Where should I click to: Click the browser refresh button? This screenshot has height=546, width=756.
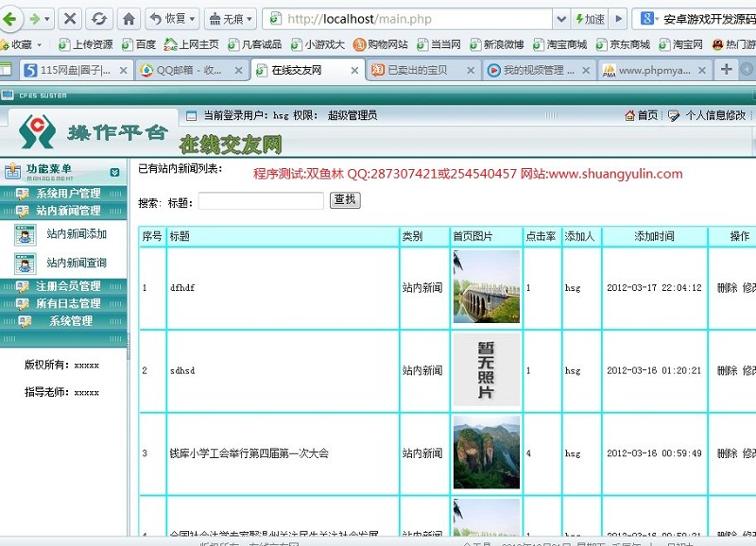point(99,19)
